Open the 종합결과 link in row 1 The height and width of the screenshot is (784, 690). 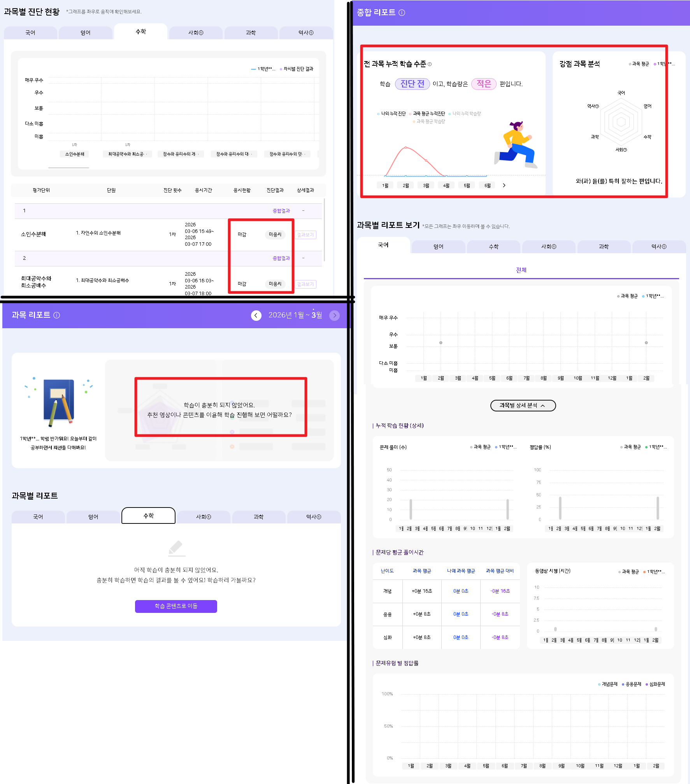(x=281, y=211)
